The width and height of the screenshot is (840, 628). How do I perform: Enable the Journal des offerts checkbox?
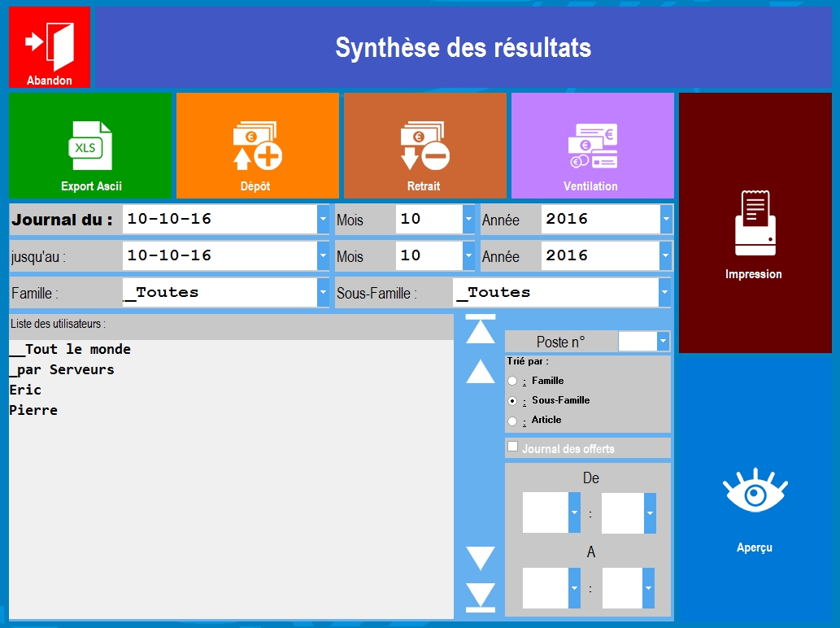click(x=513, y=447)
